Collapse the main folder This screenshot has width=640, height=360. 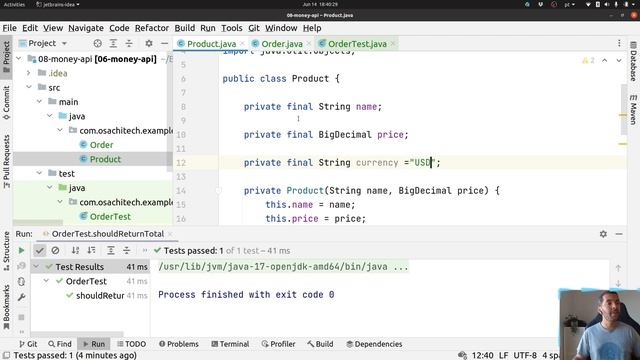(39, 102)
